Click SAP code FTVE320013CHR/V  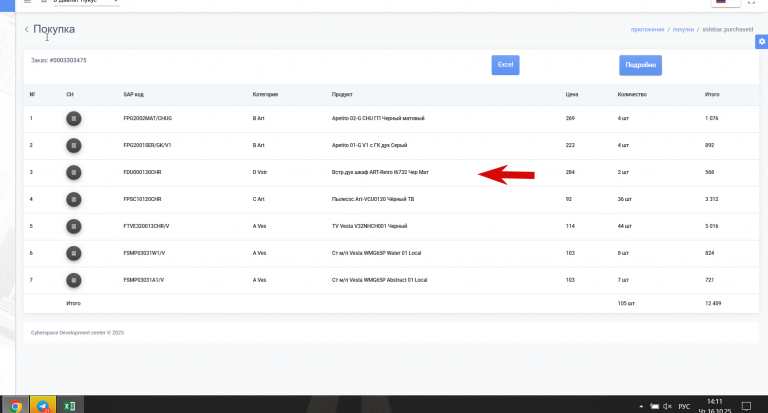pyautogui.click(x=146, y=226)
